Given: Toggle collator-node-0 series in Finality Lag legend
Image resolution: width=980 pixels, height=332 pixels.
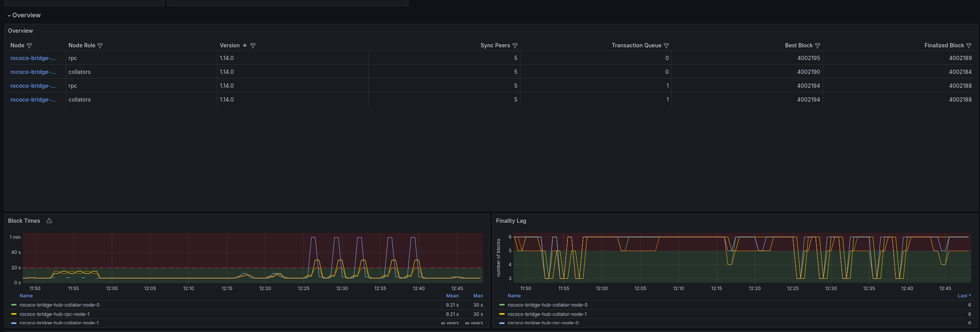Looking at the screenshot, I should tap(547, 305).
